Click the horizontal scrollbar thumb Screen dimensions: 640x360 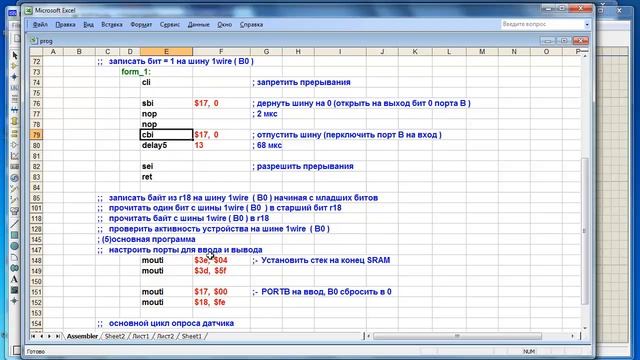pyautogui.click(x=457, y=336)
